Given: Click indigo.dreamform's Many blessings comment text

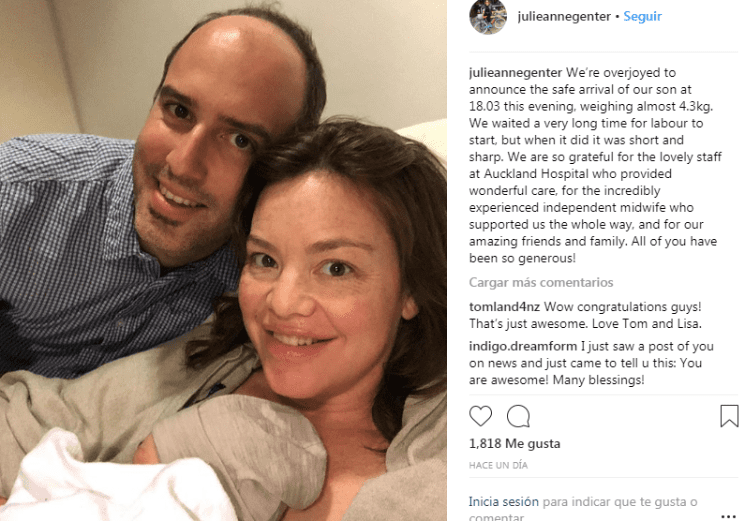Looking at the screenshot, I should pos(591,363).
